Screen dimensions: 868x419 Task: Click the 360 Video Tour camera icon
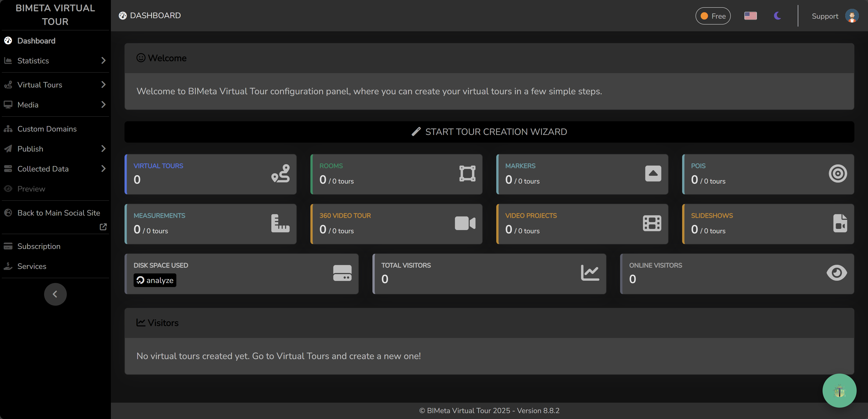tap(465, 223)
